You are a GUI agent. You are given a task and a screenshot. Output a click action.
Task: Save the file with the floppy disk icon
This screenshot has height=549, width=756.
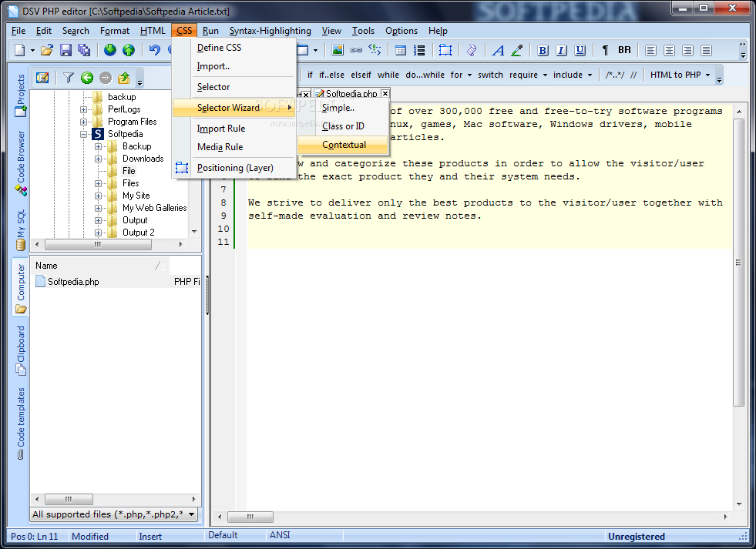(x=66, y=50)
